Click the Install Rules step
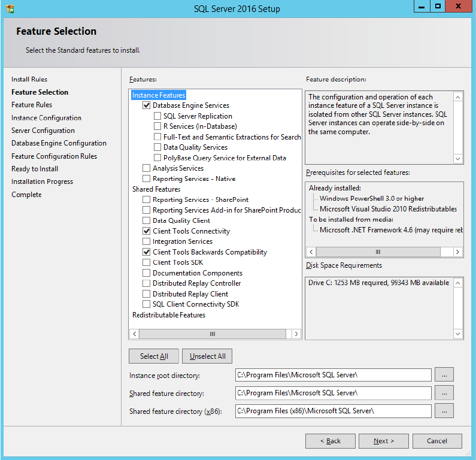 pyautogui.click(x=29, y=79)
